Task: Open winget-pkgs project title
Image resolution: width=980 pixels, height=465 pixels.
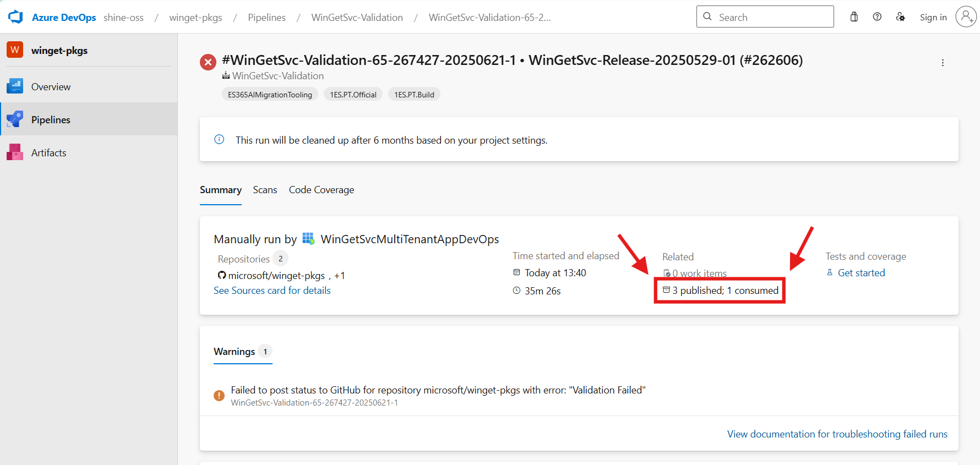Action: point(59,50)
